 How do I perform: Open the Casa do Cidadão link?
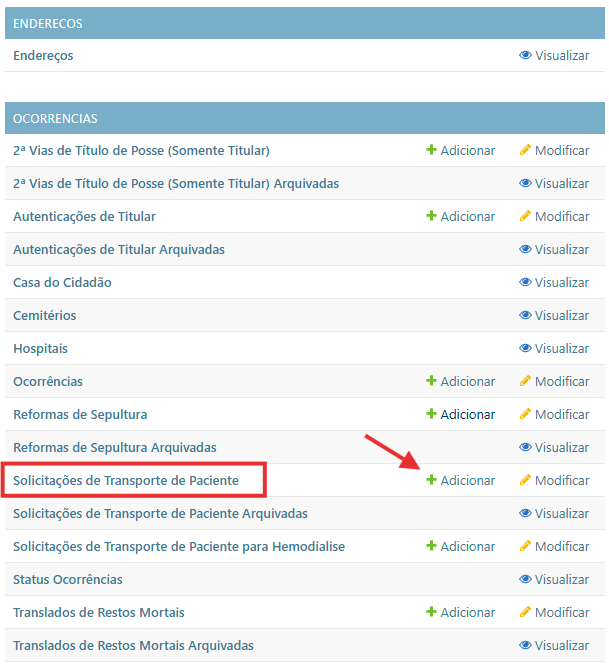[62, 282]
